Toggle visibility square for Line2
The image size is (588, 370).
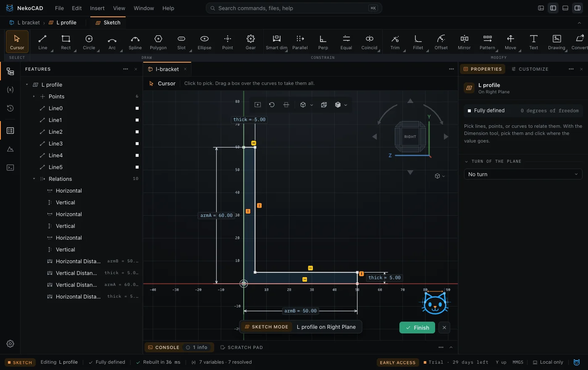point(137,132)
